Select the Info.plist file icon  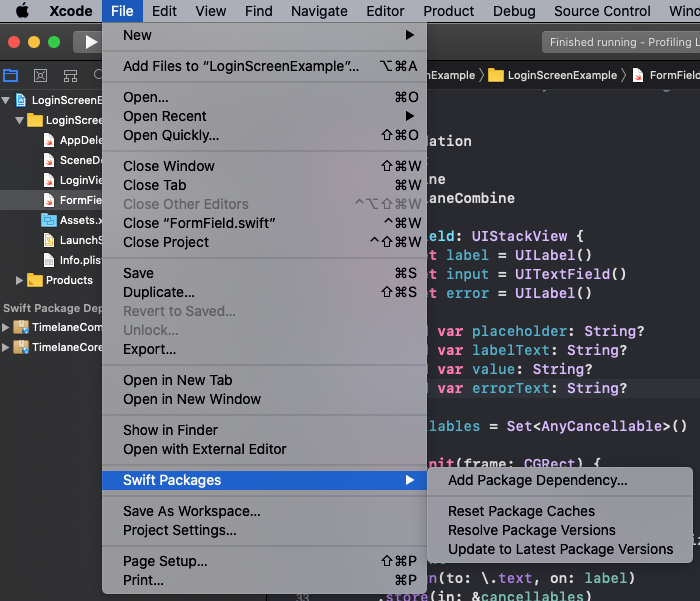pos(49,260)
